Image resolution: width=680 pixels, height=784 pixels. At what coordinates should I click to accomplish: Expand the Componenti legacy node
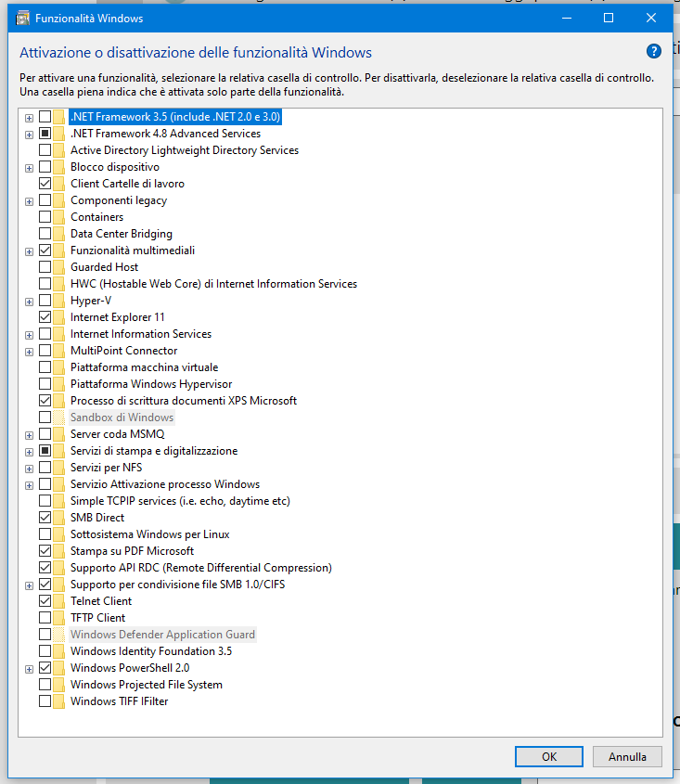(29, 201)
